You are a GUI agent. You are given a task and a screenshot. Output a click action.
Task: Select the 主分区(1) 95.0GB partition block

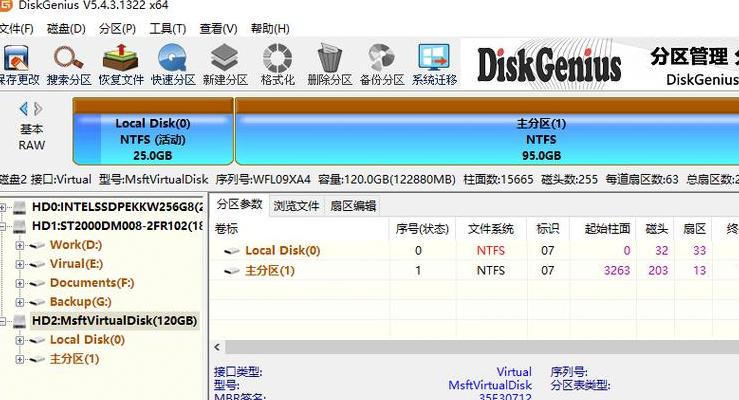[487, 131]
